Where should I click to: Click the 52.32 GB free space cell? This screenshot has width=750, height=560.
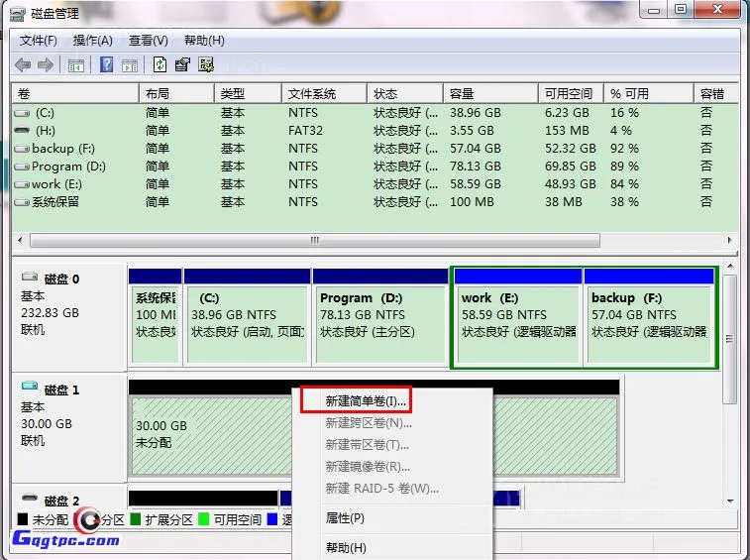pos(570,149)
